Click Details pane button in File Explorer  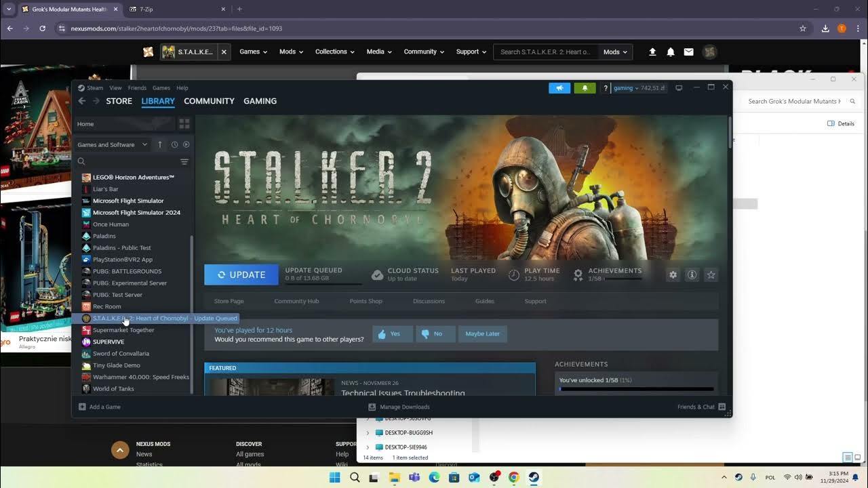click(x=841, y=123)
